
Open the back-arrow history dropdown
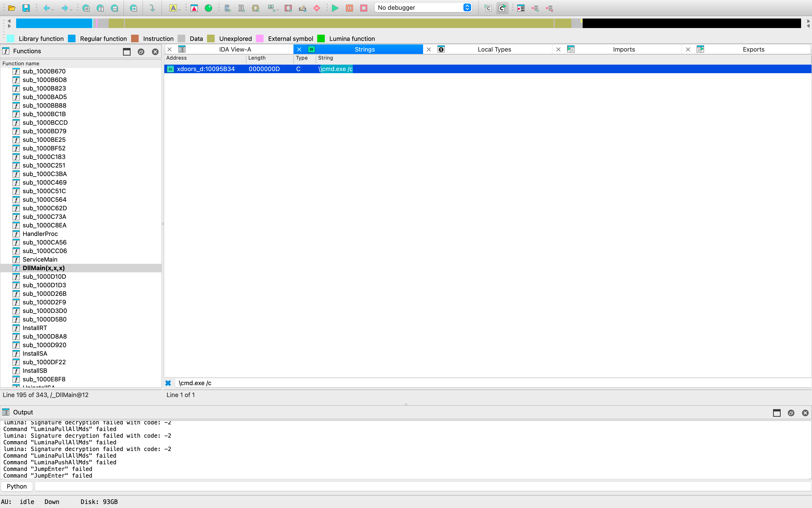click(x=53, y=10)
